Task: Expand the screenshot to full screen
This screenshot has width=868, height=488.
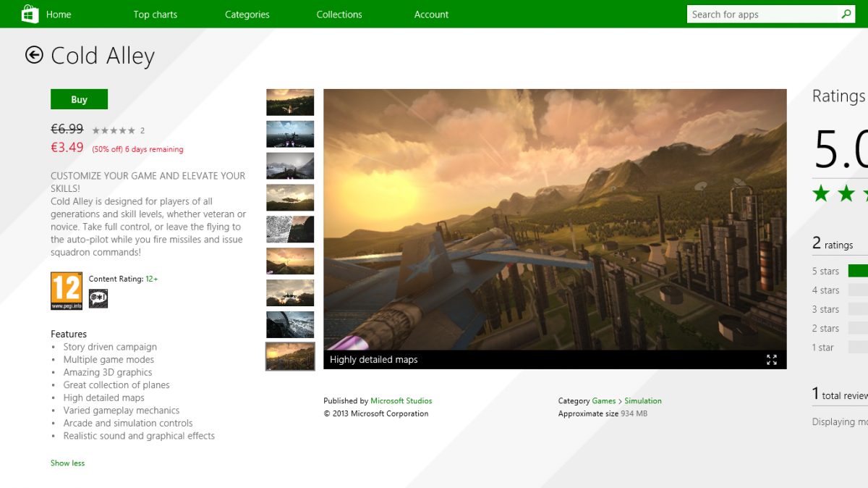Action: click(772, 360)
